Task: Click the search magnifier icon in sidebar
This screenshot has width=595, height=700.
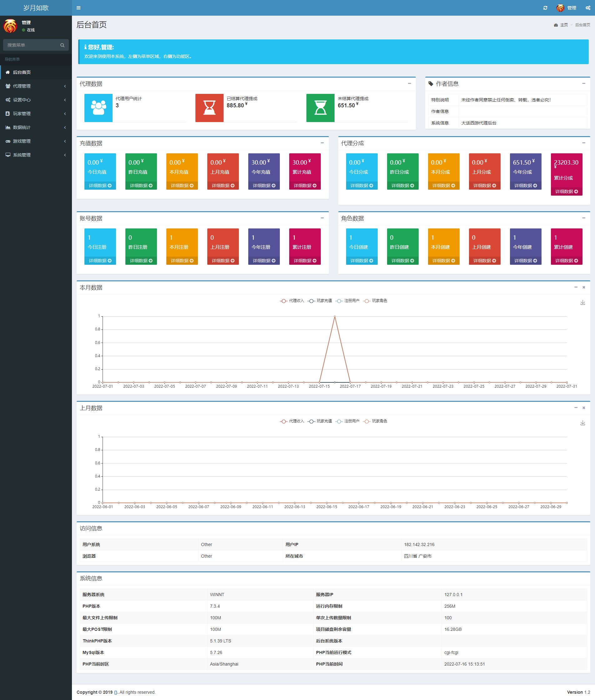Action: 63,45
